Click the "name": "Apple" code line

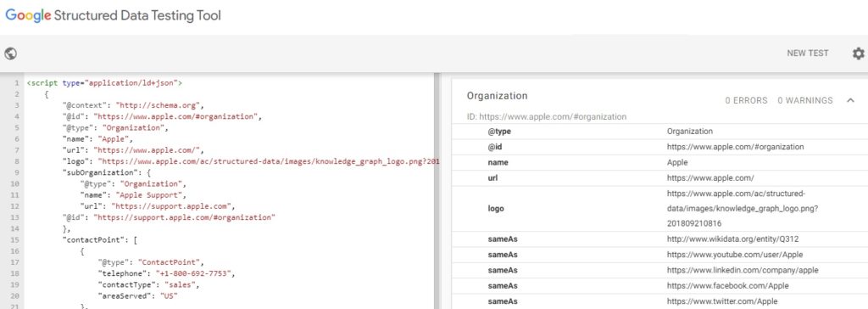click(x=97, y=138)
